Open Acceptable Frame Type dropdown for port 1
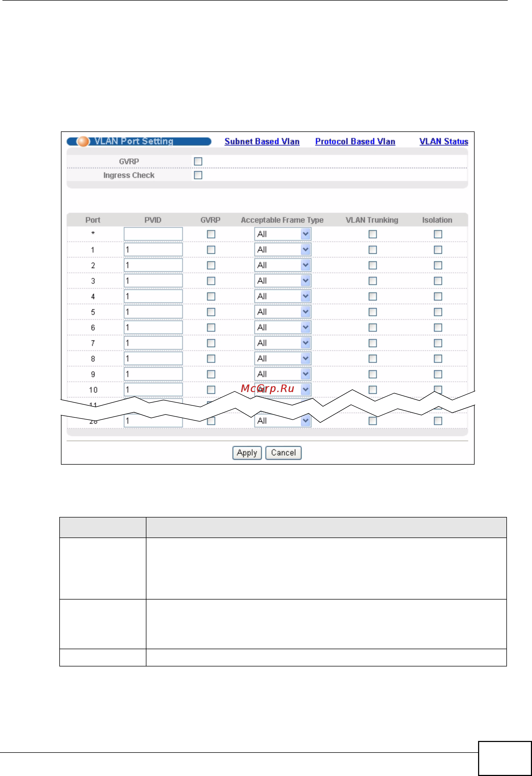 (x=283, y=250)
